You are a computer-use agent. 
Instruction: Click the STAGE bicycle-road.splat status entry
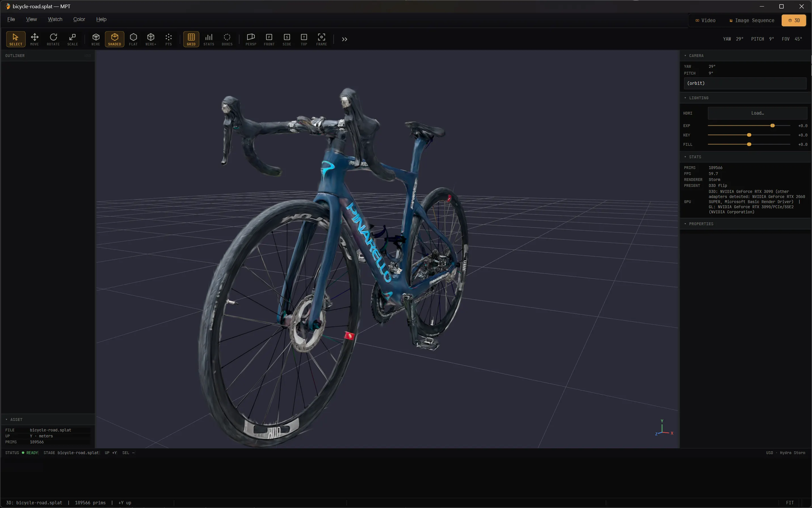(71, 453)
